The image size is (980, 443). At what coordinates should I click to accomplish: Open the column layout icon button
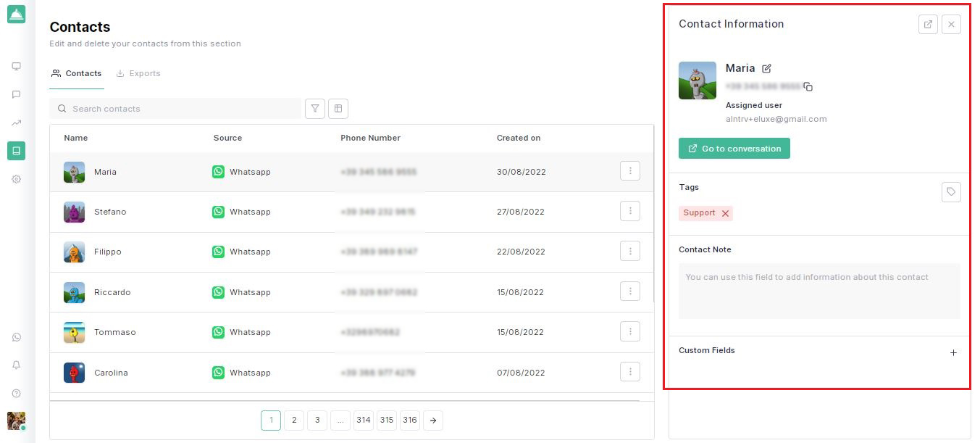338,109
